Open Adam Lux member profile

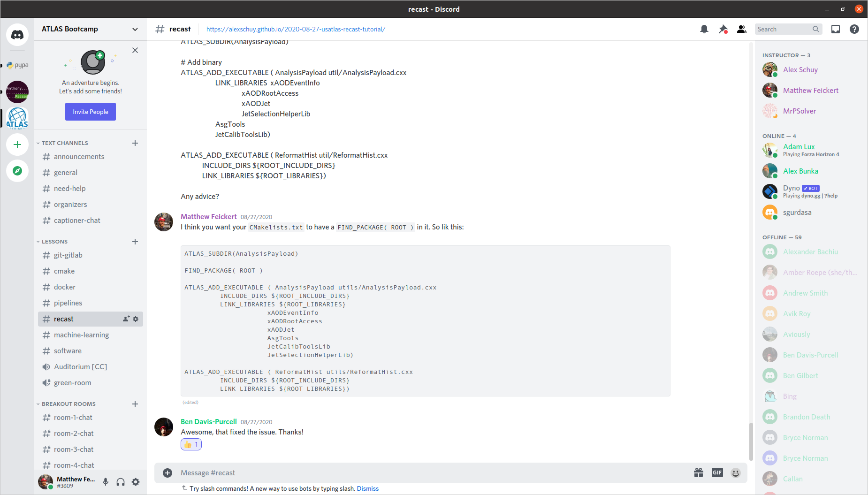point(811,150)
